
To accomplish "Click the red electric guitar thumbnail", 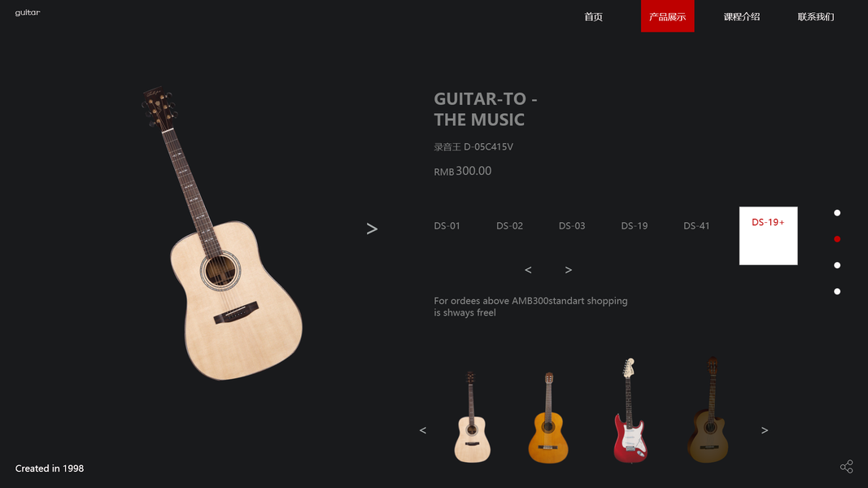I will (630, 410).
